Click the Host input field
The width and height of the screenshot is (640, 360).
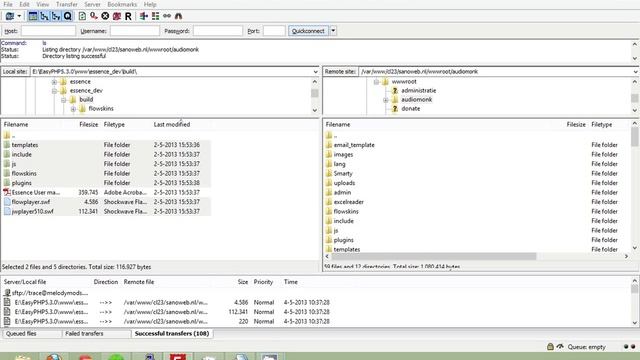coord(48,31)
